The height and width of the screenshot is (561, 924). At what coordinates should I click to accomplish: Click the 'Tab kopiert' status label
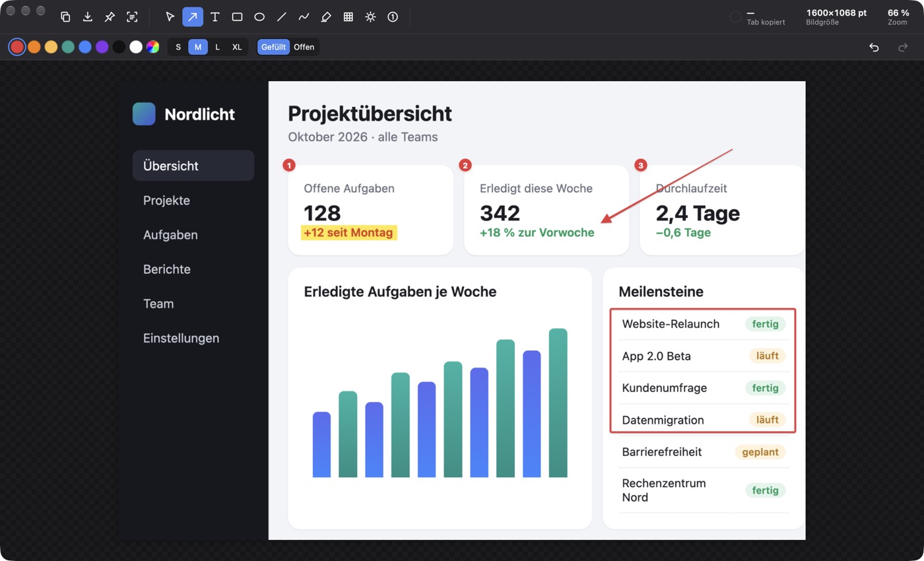(766, 22)
